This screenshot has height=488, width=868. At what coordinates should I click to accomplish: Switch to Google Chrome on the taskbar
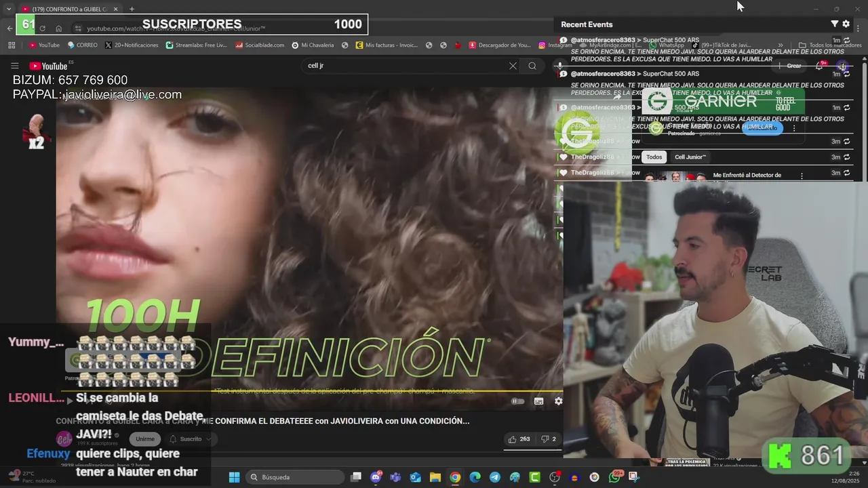[455, 477]
